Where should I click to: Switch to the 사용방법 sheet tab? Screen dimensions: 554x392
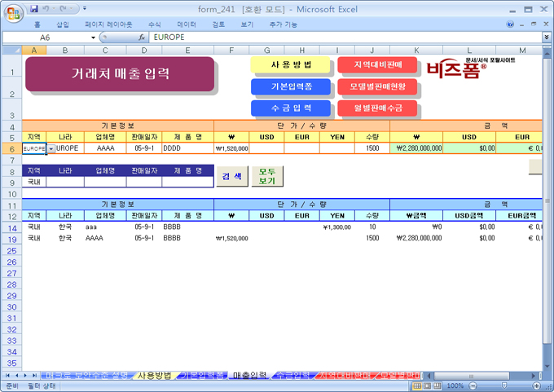(154, 376)
